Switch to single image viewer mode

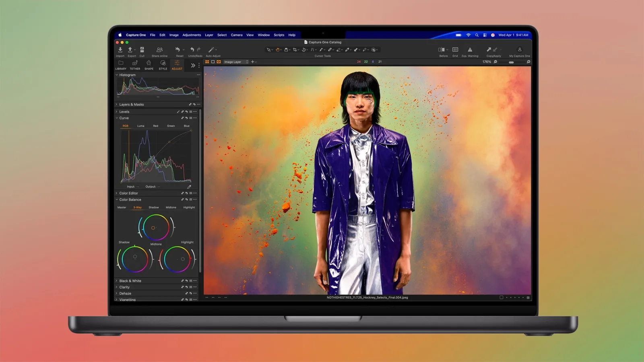click(213, 62)
